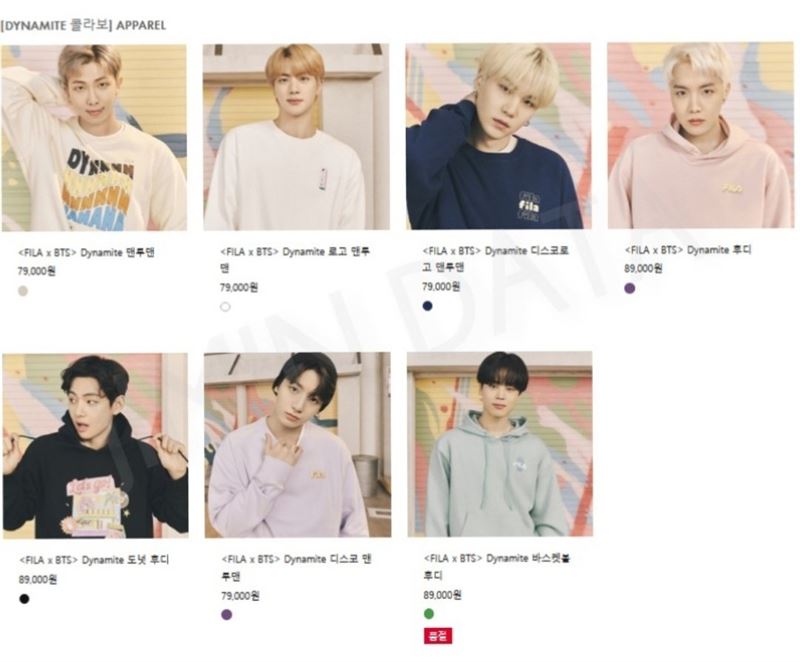800x662 pixels.
Task: Select purple color swatch under 디스코 맨투맨
Action: point(227,615)
